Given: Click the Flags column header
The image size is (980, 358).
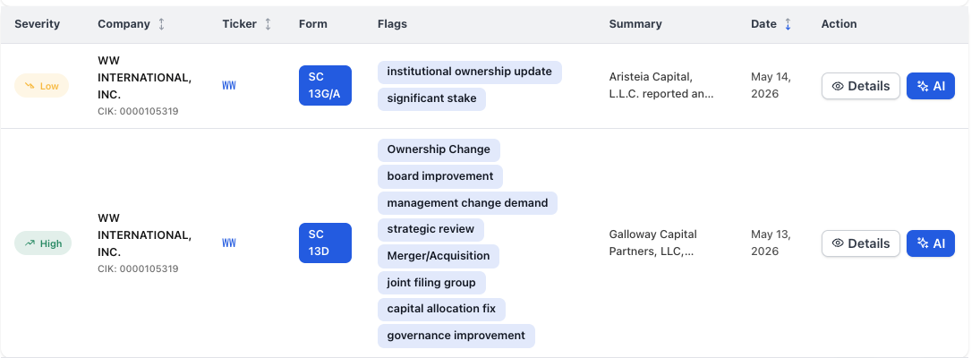Looking at the screenshot, I should pyautogui.click(x=393, y=24).
